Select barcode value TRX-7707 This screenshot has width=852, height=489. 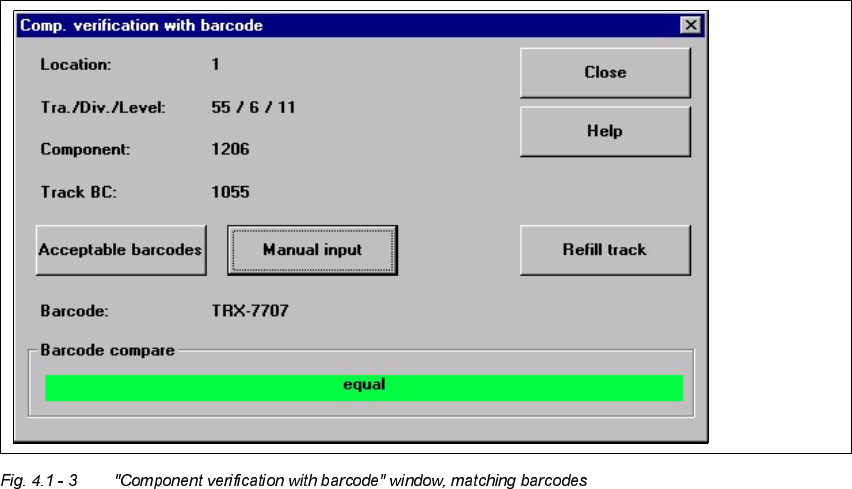click(250, 311)
